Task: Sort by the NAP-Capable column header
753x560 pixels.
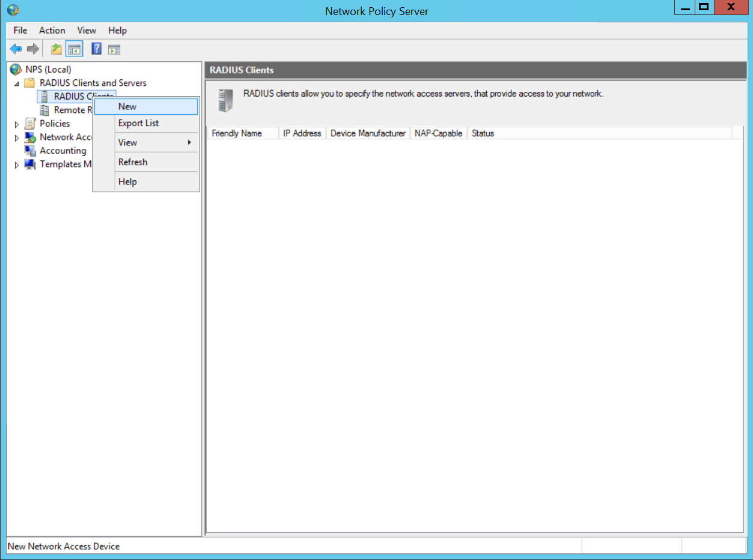Action: 439,133
